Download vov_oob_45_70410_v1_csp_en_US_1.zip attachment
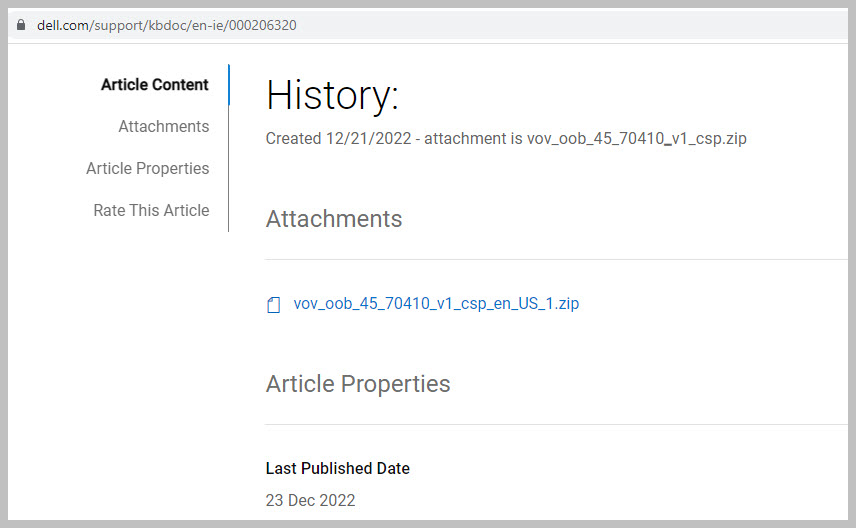The width and height of the screenshot is (856, 528). pos(436,304)
